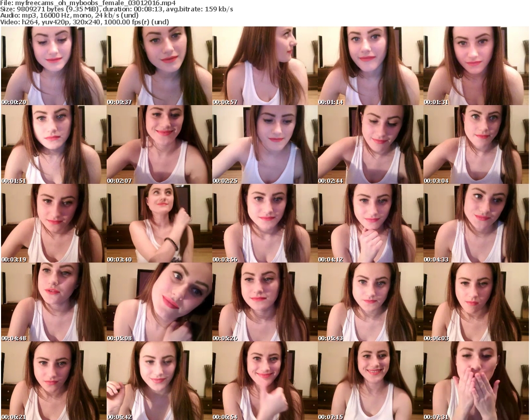
Task: Pick the frame at 00:04:48
Action: pos(53,302)
